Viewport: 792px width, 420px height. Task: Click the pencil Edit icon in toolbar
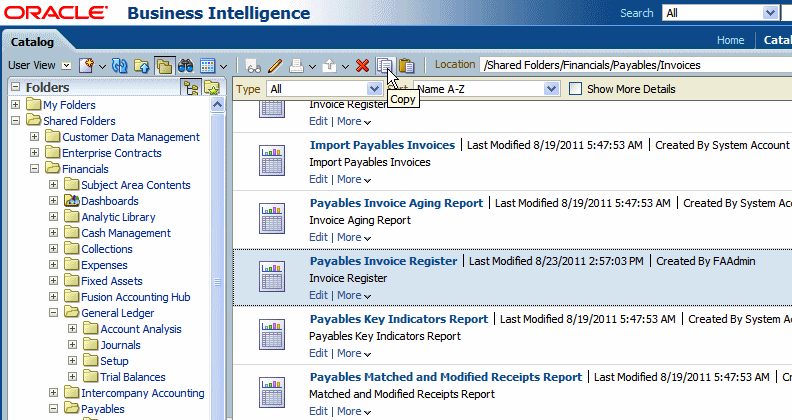click(275, 66)
